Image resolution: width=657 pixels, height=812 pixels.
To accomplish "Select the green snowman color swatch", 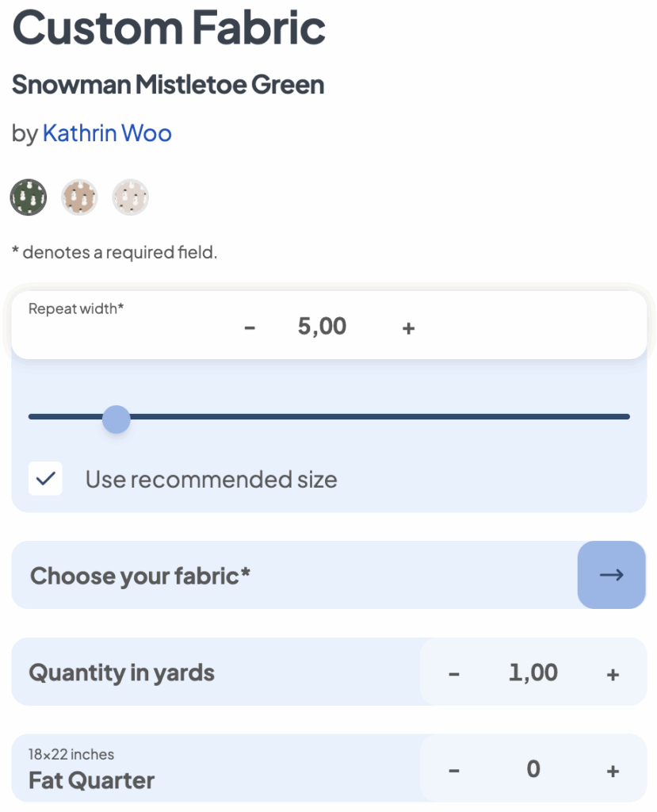I will 29,197.
